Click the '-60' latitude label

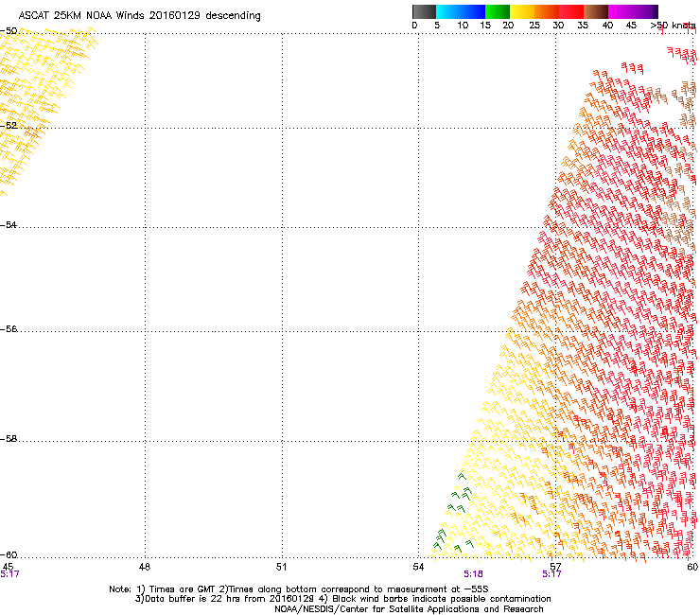click(9, 554)
